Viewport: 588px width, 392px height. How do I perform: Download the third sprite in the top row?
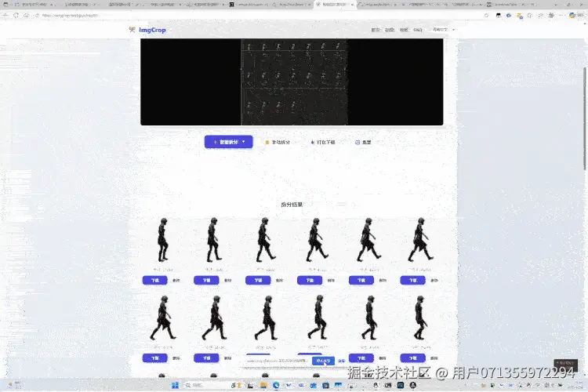click(x=258, y=280)
